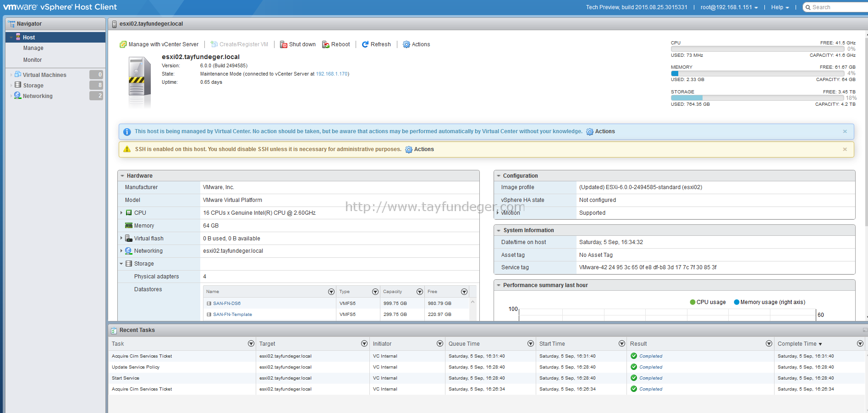Collapse the Storage hardware row

[121, 264]
